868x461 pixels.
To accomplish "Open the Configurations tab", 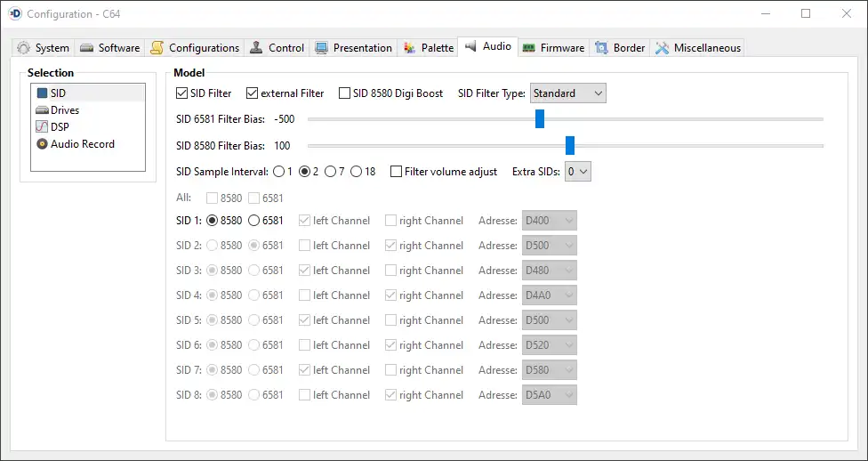I will 196,48.
